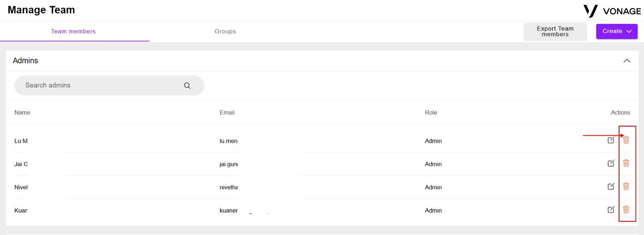
Task: Delete the Kuan admin entry
Action: pyautogui.click(x=626, y=209)
